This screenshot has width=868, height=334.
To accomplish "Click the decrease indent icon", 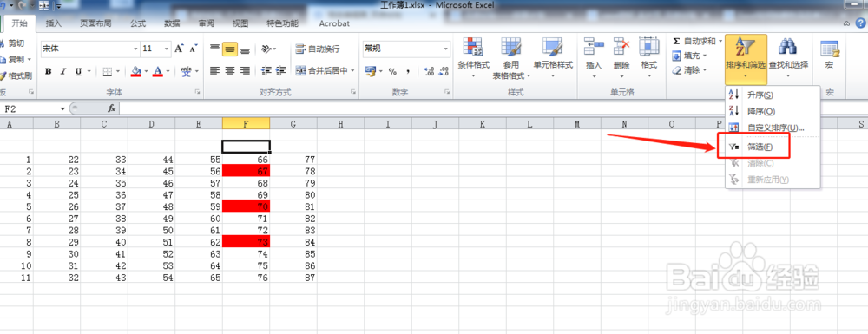I will pos(266,71).
